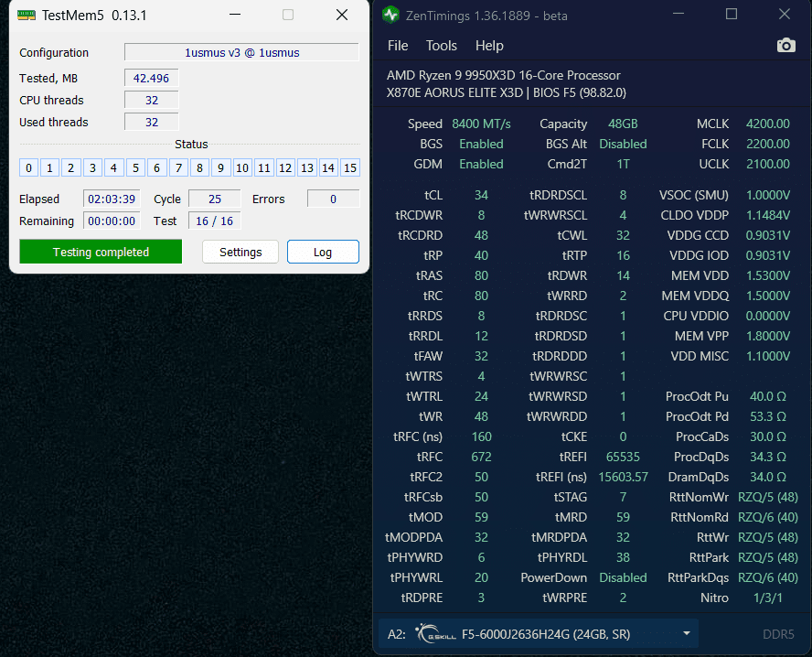
Task: Click the tFAW value 32
Action: point(481,357)
